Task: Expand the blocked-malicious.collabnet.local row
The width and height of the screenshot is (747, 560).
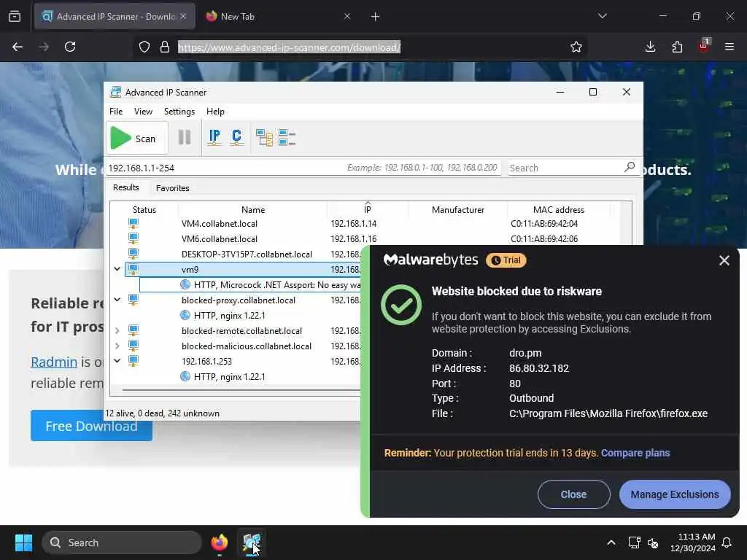Action: (x=117, y=345)
